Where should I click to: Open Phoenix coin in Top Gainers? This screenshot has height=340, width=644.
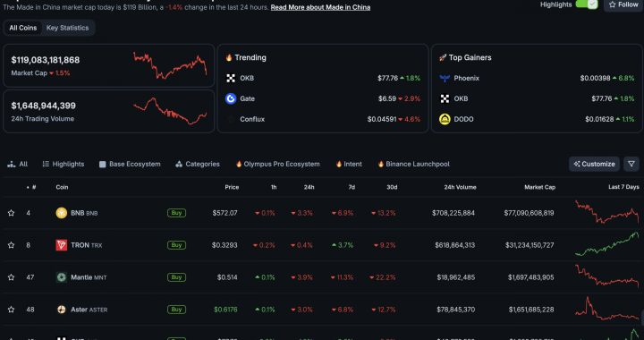tap(466, 78)
